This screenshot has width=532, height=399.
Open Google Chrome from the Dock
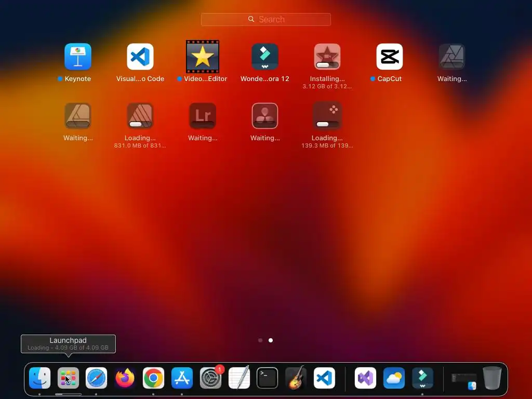(x=153, y=378)
